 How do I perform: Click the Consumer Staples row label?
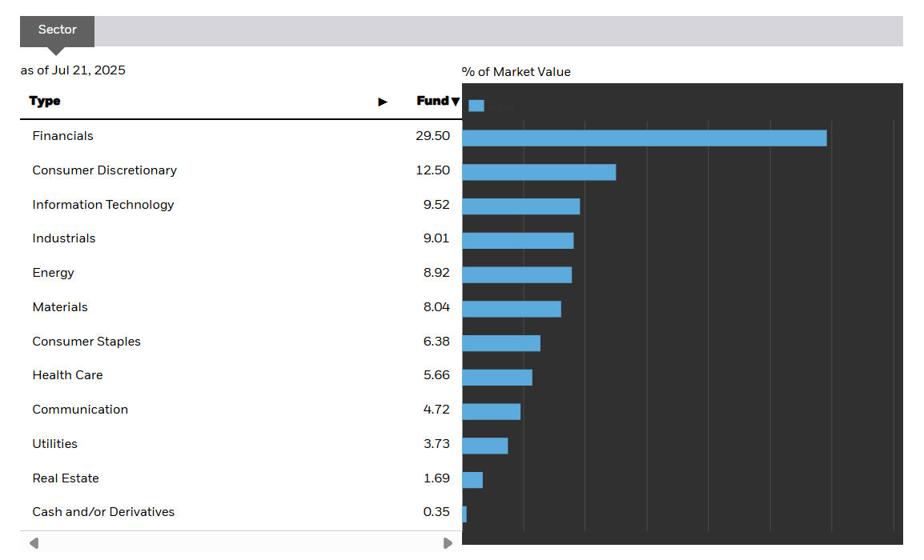[86, 342]
